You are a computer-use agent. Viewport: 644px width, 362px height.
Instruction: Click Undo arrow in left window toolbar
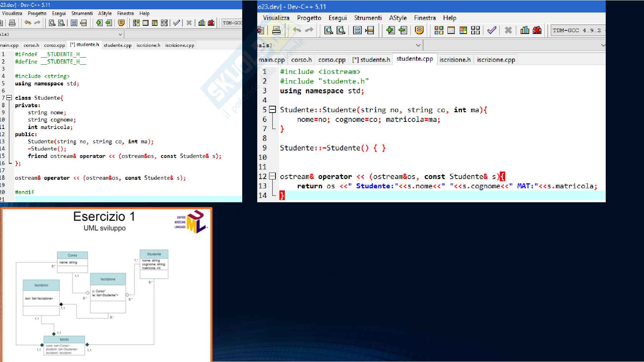[x=28, y=23]
